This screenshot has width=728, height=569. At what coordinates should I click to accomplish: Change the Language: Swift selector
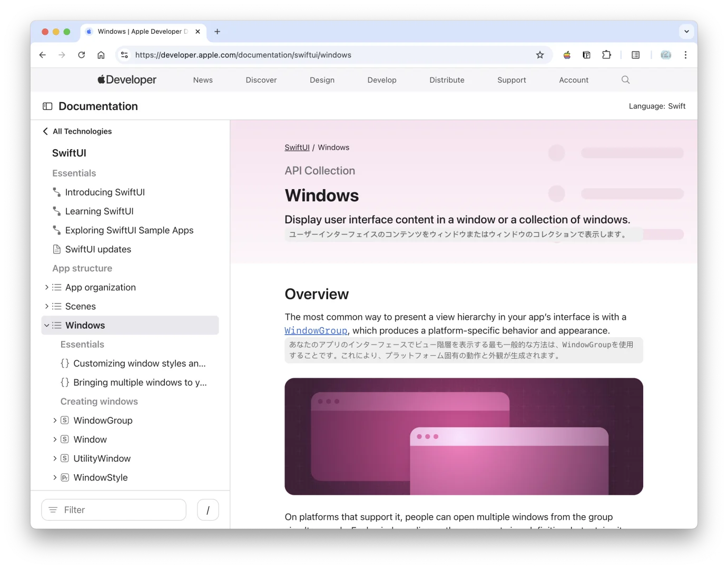(x=657, y=106)
